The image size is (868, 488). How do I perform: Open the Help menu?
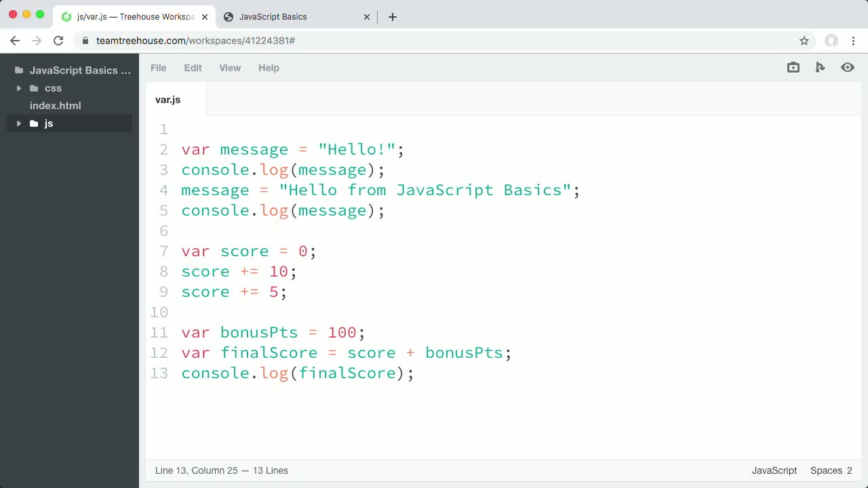click(x=269, y=68)
